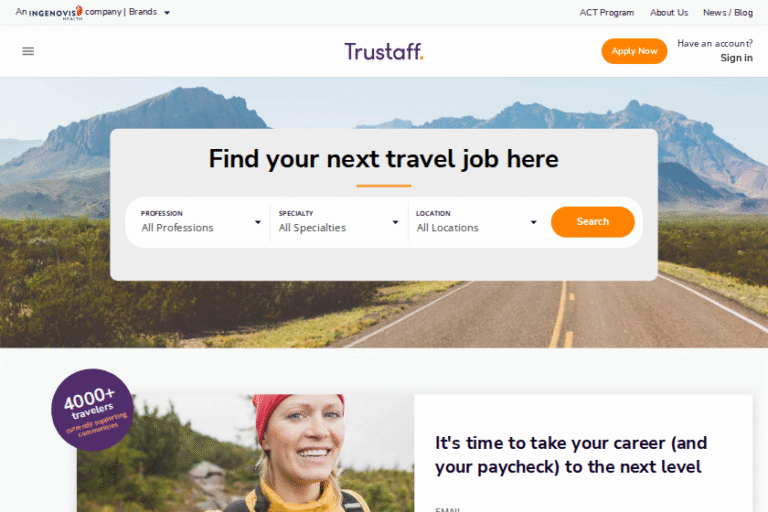Open the hamburger navigation menu
This screenshot has width=768, height=512.
coord(28,51)
